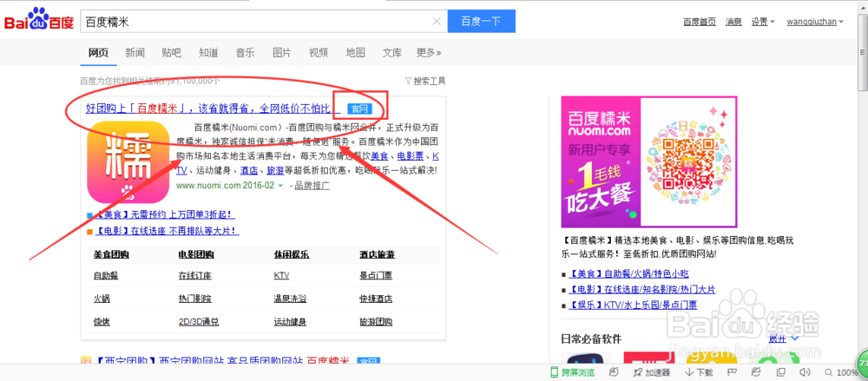Open 跨屏浏览 in the status bar
868x381 pixels.
pyautogui.click(x=572, y=372)
